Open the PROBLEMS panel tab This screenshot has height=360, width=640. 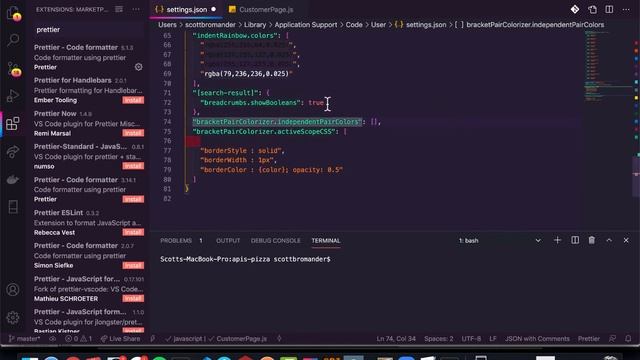[x=176, y=240]
